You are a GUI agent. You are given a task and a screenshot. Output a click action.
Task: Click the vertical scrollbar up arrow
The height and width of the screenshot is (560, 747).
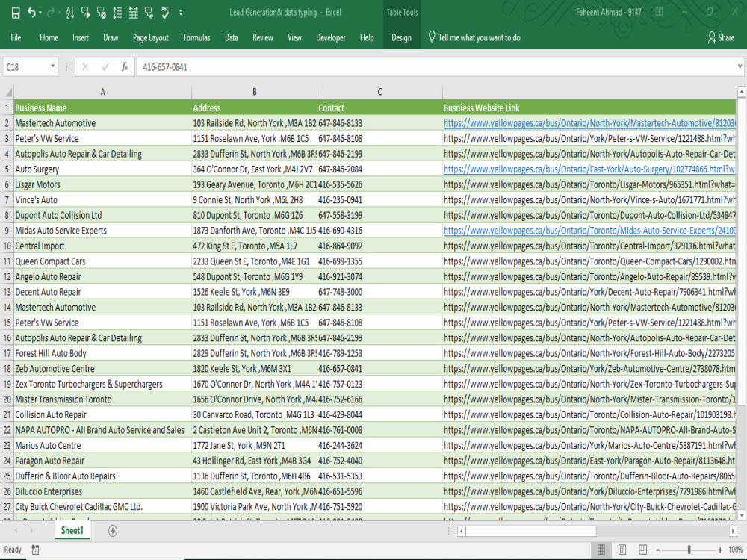coord(741,91)
